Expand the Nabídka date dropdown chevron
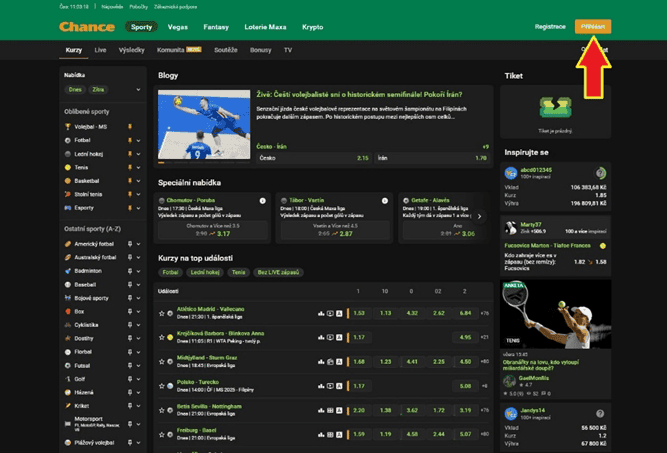Image resolution: width=667 pixels, height=453 pixels. click(138, 90)
